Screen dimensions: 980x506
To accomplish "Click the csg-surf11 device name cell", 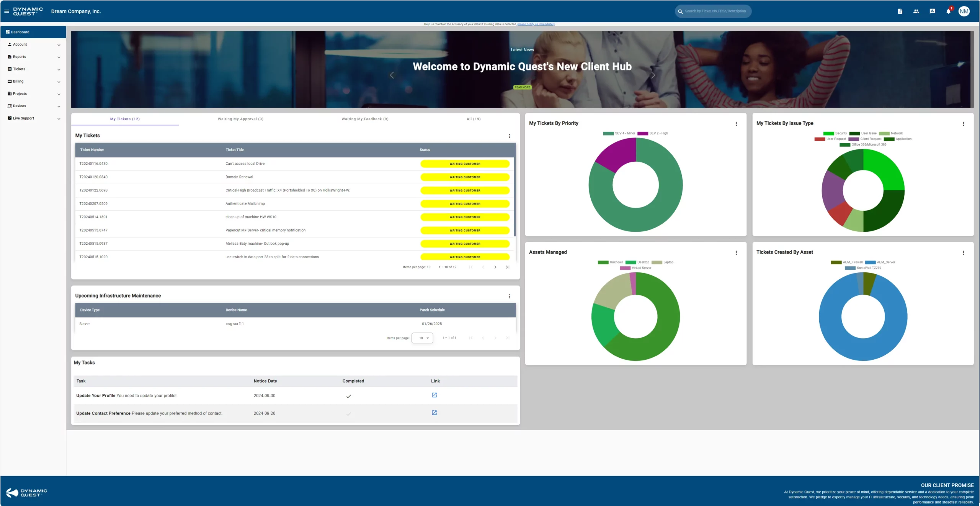I will 235,324.
